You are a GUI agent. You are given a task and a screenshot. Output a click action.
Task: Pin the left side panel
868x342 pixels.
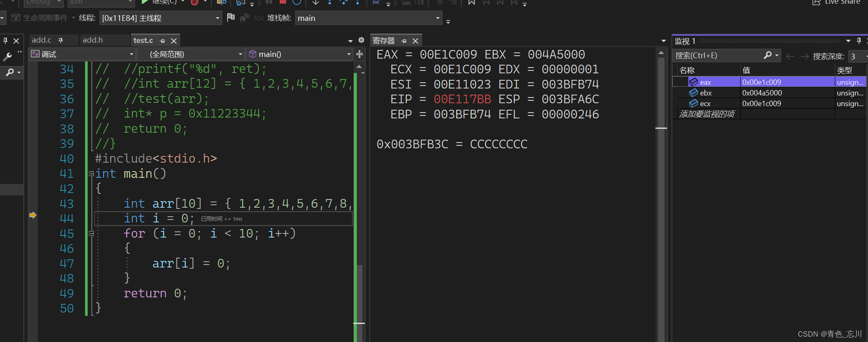[6, 41]
